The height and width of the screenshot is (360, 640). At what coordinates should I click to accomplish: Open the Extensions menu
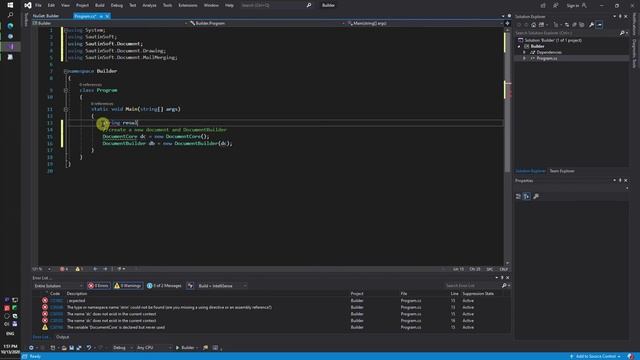coord(188,5)
